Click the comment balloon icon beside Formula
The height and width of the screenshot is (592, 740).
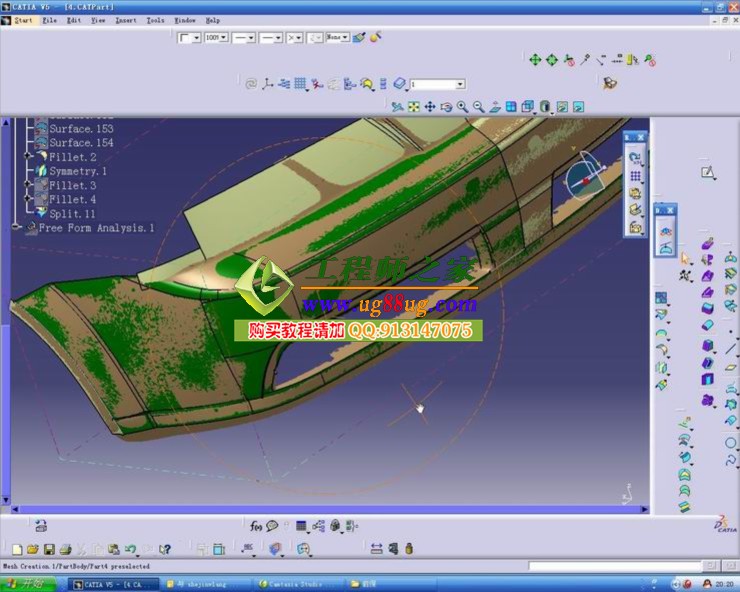(272, 525)
